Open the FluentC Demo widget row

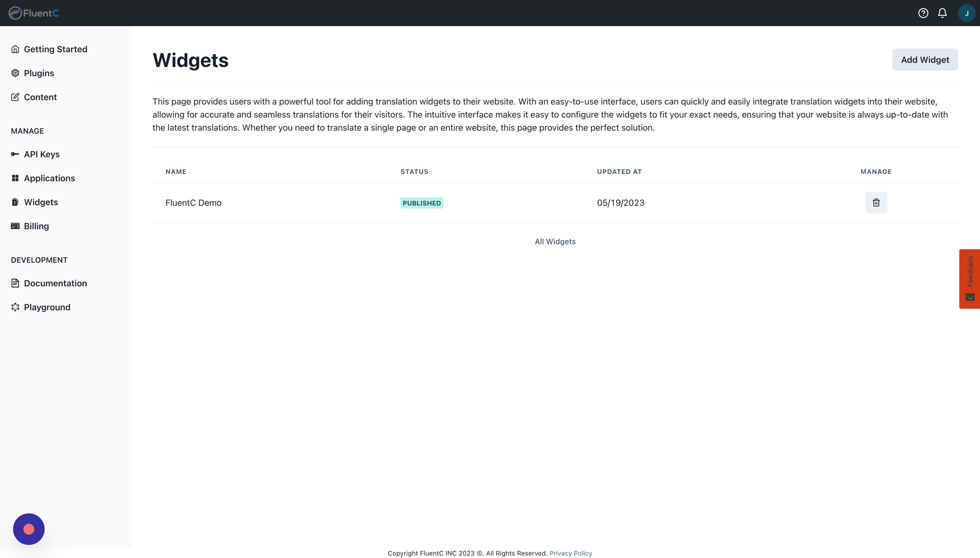click(x=193, y=203)
